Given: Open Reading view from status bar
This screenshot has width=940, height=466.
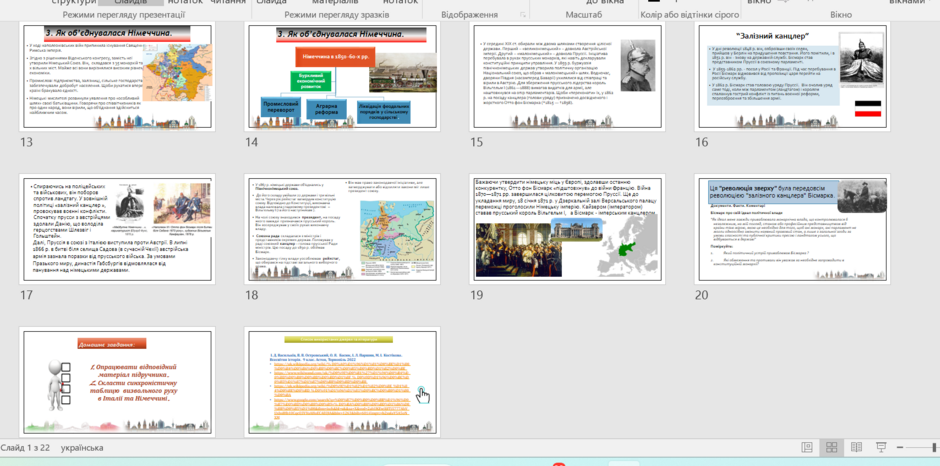Looking at the screenshot, I should (x=856, y=447).
